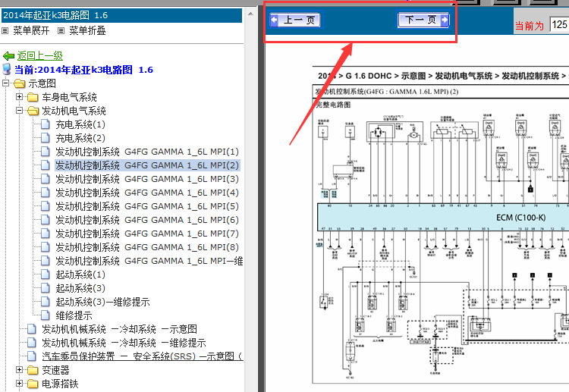Open 发动机控制系统 MPI(3) page
The image size is (569, 392).
147,179
